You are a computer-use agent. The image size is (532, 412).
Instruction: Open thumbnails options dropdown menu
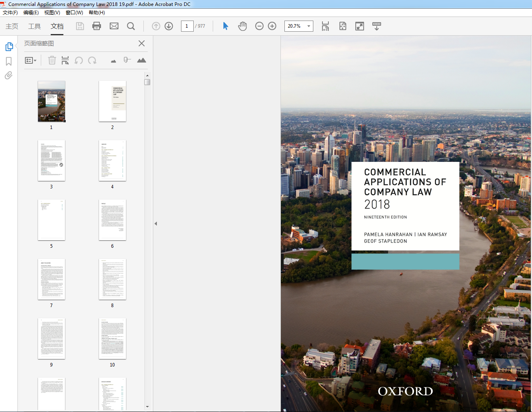[31, 61]
